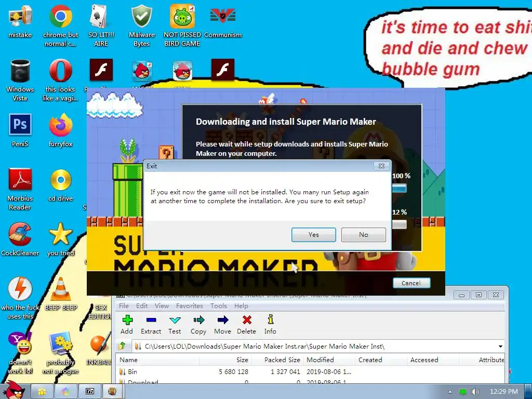Image resolution: width=532 pixels, height=399 pixels.
Task: Click the Delete icon in 7-Zip
Action: coord(247,325)
